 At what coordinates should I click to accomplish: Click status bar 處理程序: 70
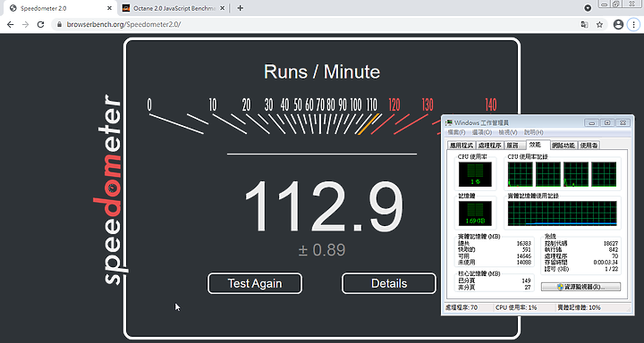462,307
